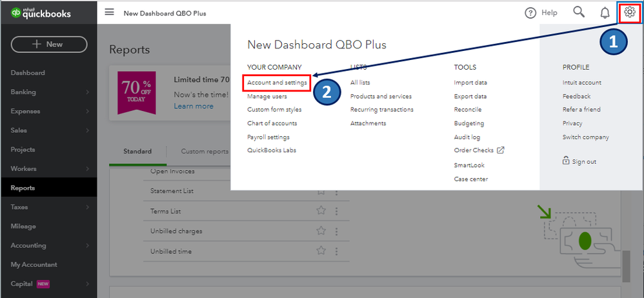Viewport: 644px width, 298px height.
Task: Open Budgeting under Tools
Action: [x=469, y=123]
